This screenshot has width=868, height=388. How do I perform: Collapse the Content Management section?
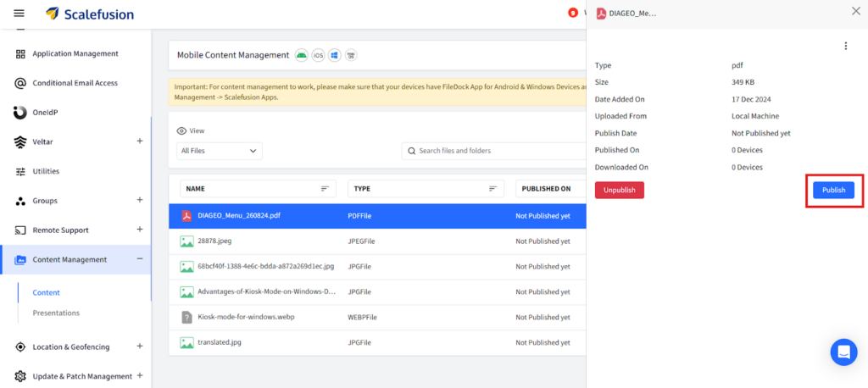[x=140, y=259]
